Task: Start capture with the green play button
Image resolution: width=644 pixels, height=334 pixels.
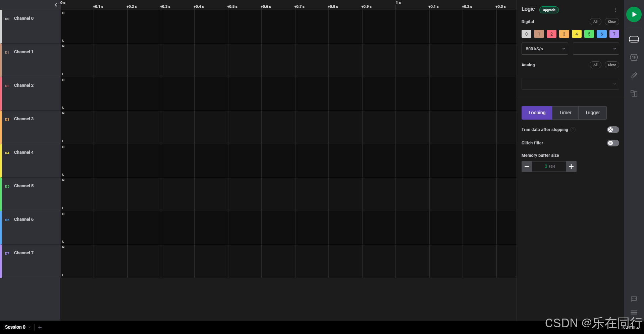Action: 634,14
